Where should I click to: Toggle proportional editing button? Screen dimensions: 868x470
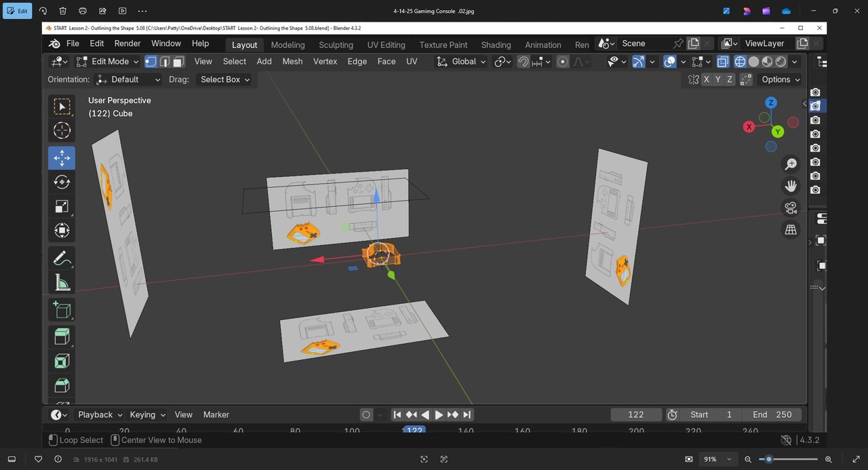pos(563,62)
